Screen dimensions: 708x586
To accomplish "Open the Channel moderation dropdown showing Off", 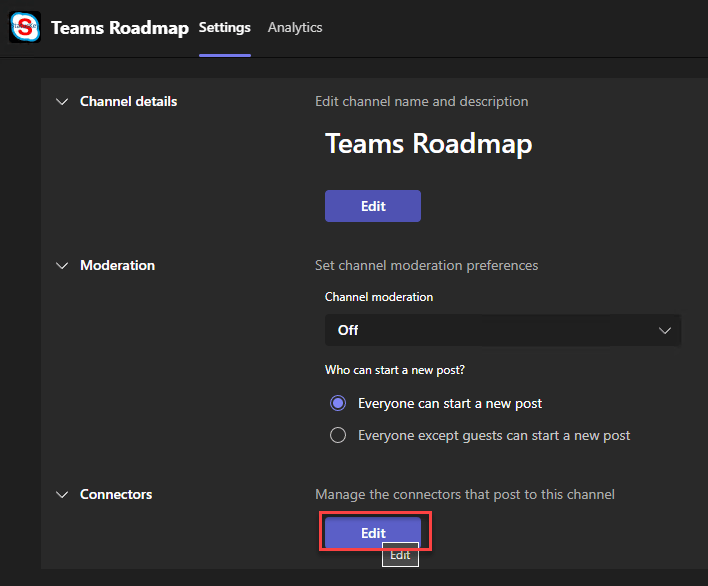I will pyautogui.click(x=502, y=330).
